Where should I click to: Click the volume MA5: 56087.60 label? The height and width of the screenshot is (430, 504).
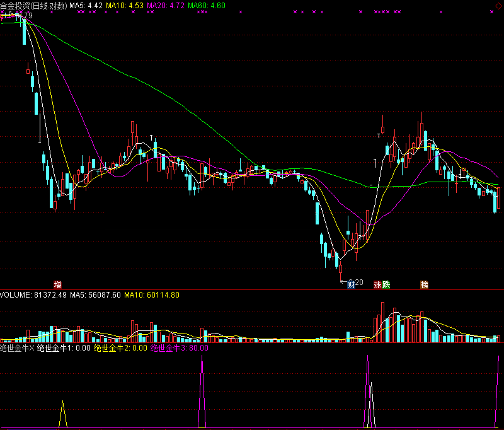click(96, 295)
